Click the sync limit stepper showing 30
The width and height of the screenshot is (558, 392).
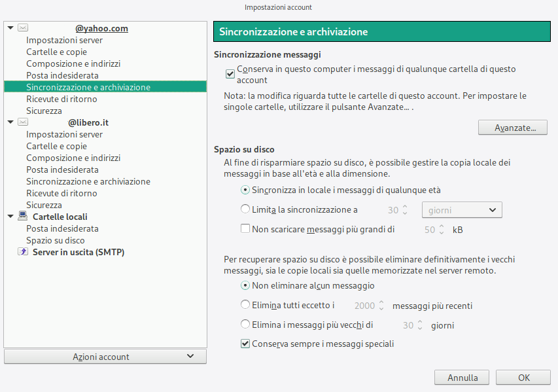click(405, 209)
